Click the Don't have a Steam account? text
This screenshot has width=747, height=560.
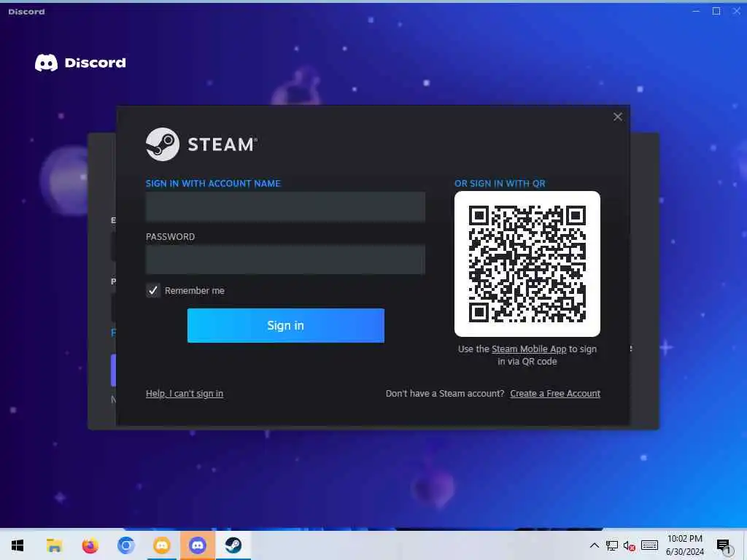(444, 393)
